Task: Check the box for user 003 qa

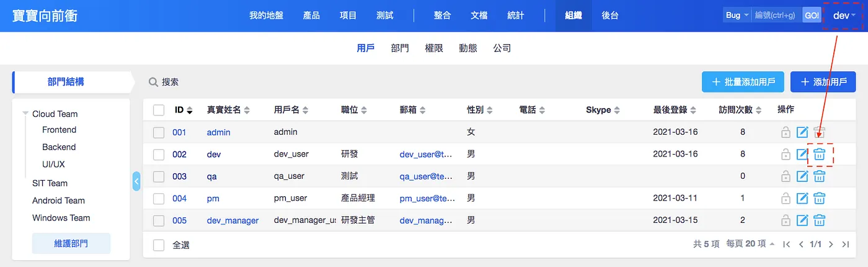Action: pos(159,176)
